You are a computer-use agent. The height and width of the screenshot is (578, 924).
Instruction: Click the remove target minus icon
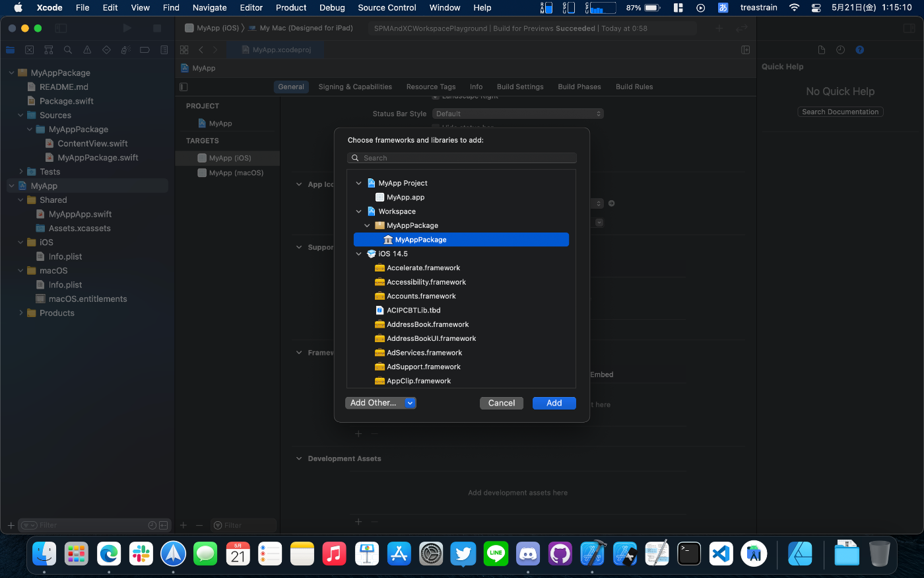199,525
